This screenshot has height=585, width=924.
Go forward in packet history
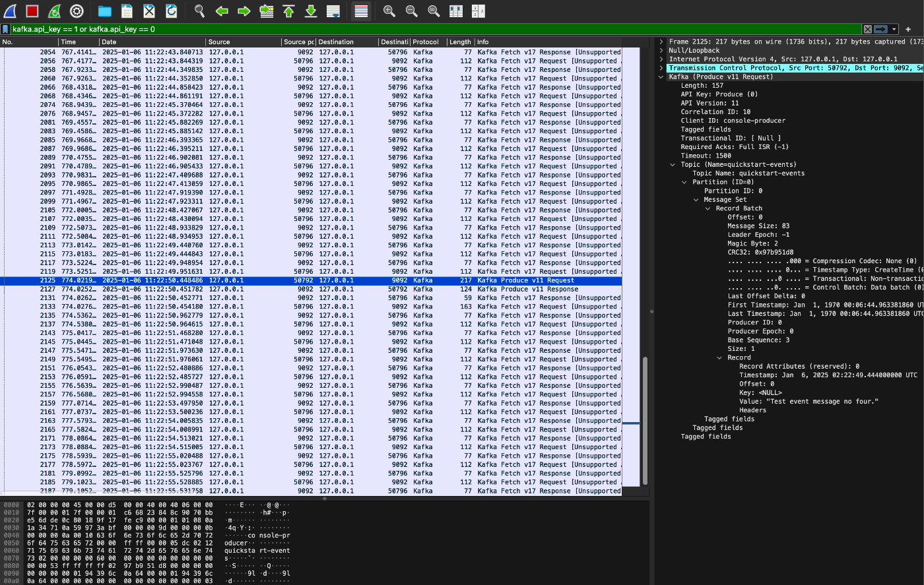(x=244, y=11)
